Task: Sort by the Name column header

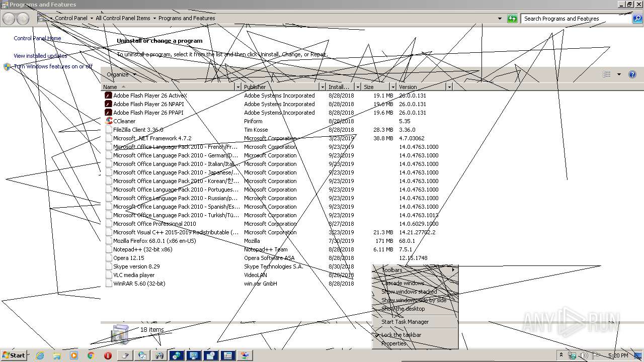Action: (x=169, y=87)
